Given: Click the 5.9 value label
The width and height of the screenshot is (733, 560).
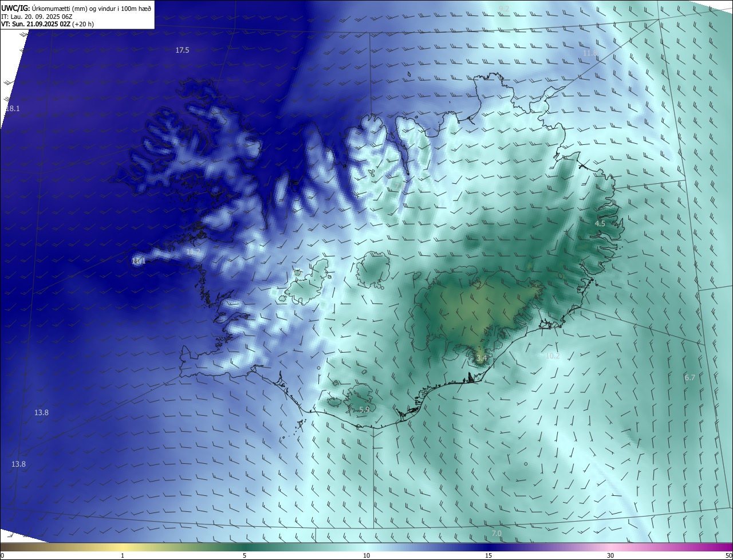Looking at the screenshot, I should [x=364, y=410].
